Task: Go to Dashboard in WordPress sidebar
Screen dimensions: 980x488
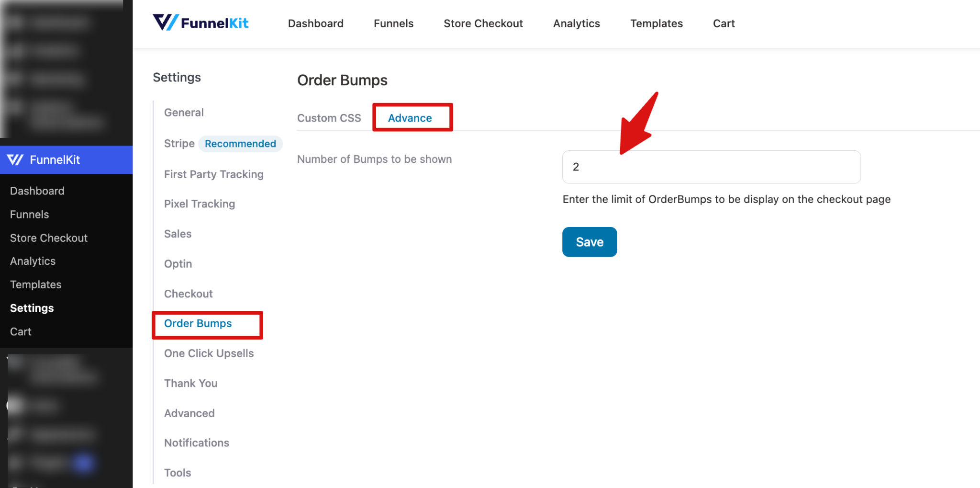Action: (37, 191)
